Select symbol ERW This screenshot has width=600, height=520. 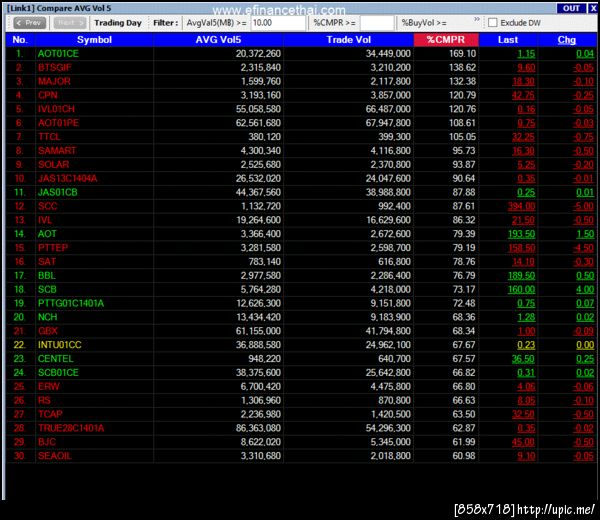49,386
